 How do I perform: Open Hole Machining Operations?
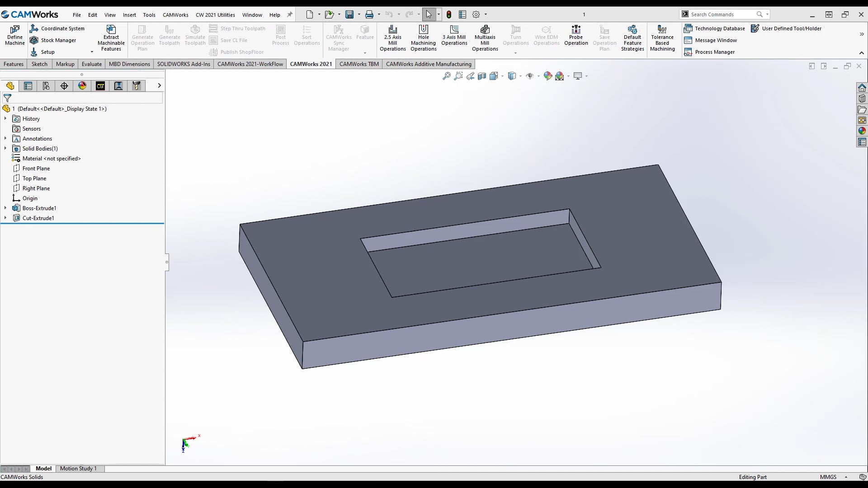pos(423,38)
